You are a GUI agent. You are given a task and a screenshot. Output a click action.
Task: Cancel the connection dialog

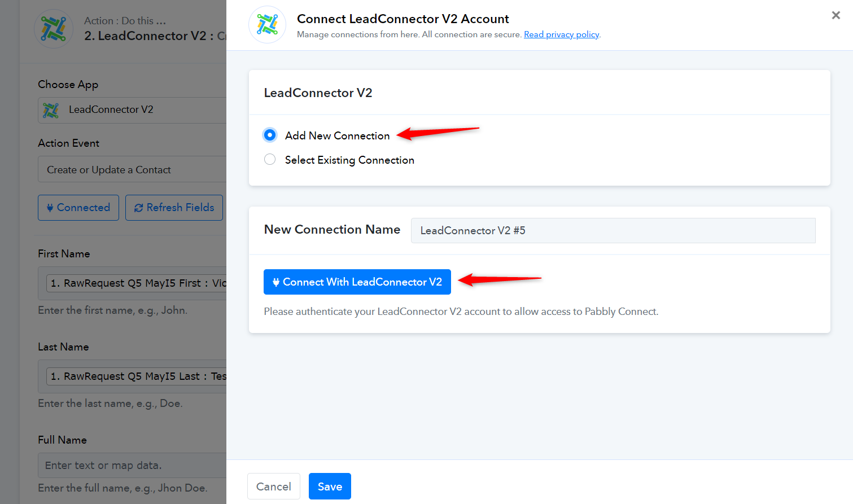point(274,487)
